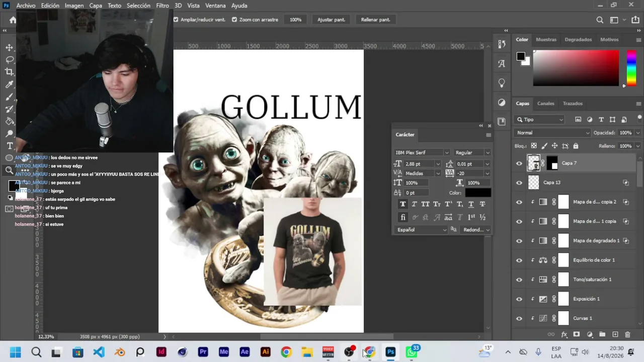Viewport: 644px width, 362px height.
Task: Open the Glyphs panel icon
Action: click(x=502, y=63)
